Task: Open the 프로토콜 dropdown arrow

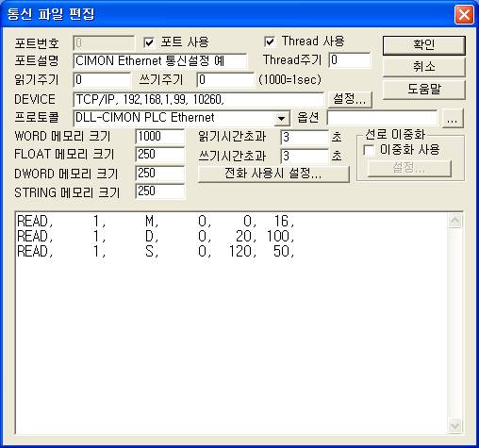Action: (x=282, y=118)
